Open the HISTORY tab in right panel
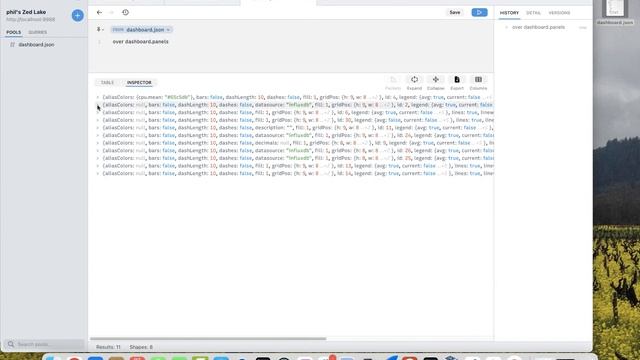 (509, 13)
